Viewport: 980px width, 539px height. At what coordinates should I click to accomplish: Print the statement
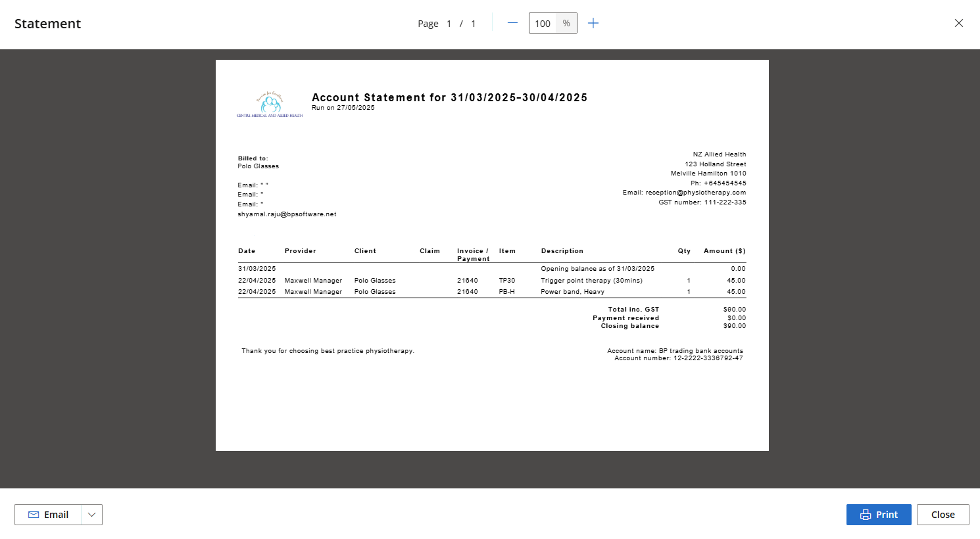[879, 515]
